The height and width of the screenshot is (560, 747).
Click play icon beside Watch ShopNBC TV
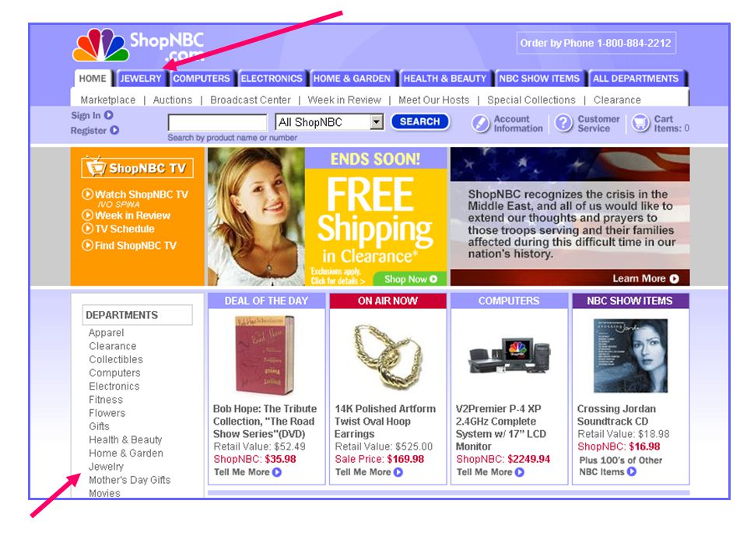click(87, 194)
